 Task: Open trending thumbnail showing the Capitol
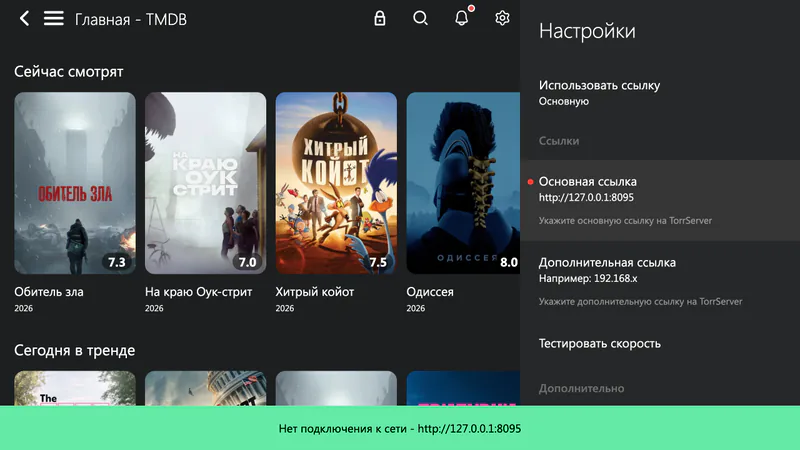pos(206,388)
